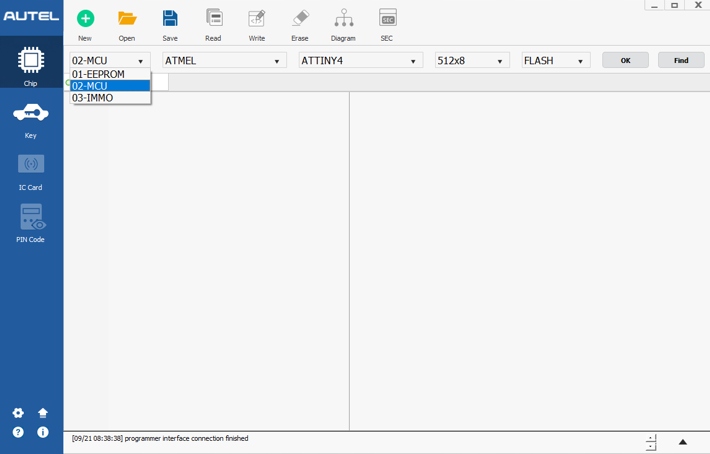Open the wiring Diagram icon
Viewport: 710px width, 454px height.
pos(343,19)
